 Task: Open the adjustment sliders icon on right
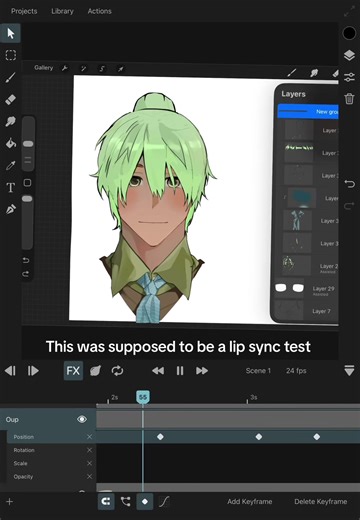click(x=349, y=77)
